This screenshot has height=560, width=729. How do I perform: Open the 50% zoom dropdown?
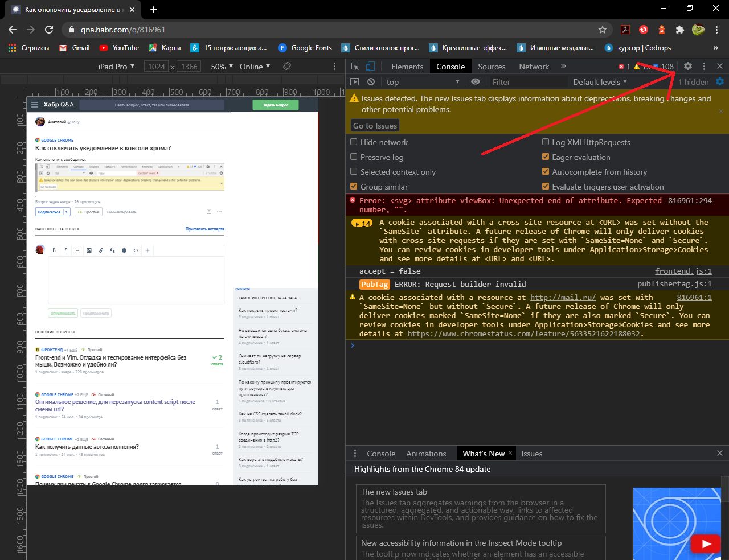click(222, 67)
